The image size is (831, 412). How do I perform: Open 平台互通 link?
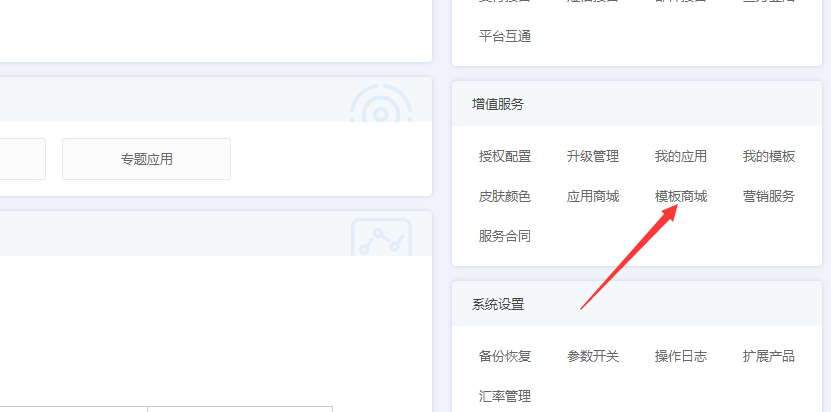pyautogui.click(x=505, y=37)
